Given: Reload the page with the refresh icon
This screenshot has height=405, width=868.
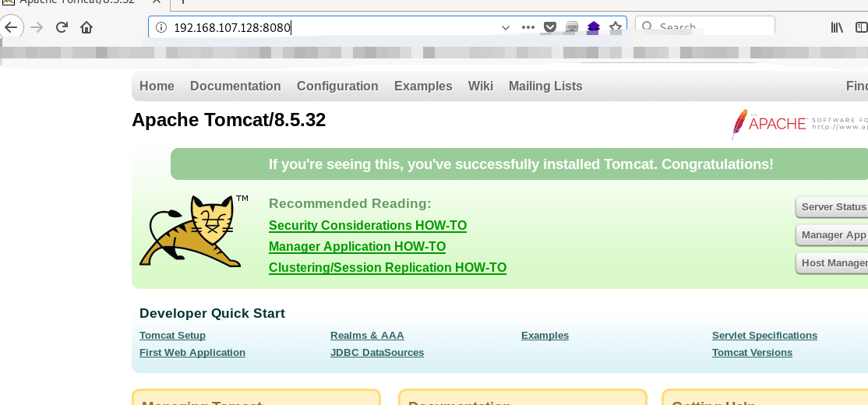Looking at the screenshot, I should (62, 27).
